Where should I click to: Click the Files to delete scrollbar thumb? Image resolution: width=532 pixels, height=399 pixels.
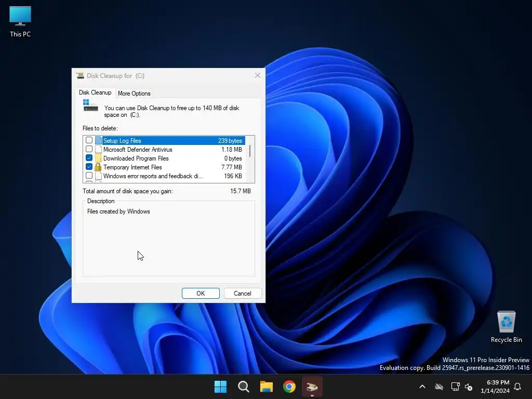[x=250, y=151]
